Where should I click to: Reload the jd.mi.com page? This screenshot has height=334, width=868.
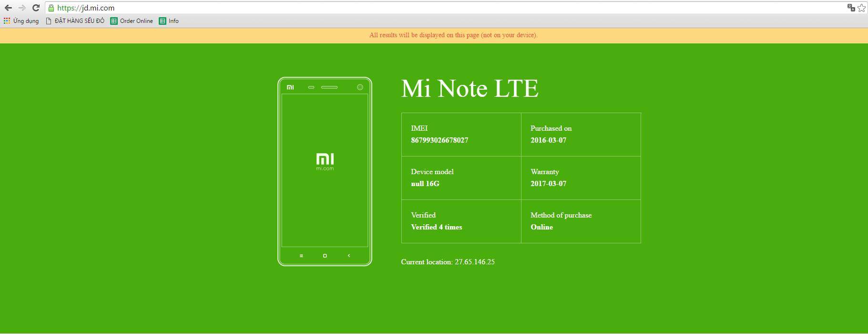(x=36, y=8)
